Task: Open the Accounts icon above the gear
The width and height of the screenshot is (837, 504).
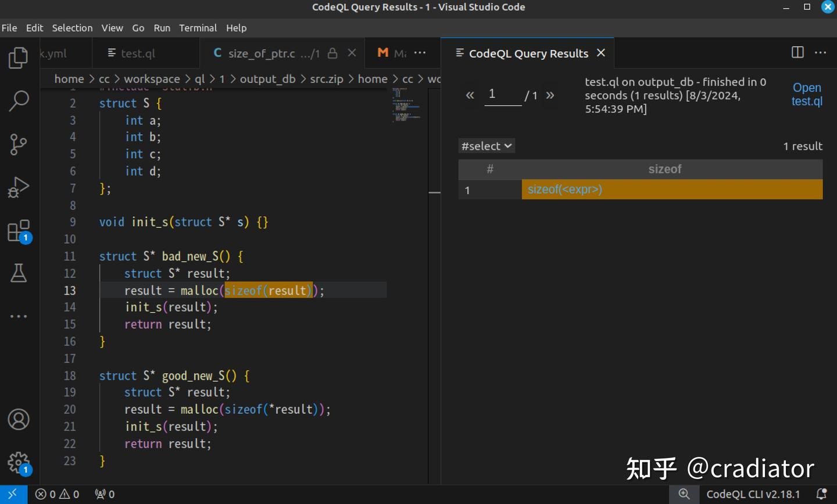Action: (18, 420)
